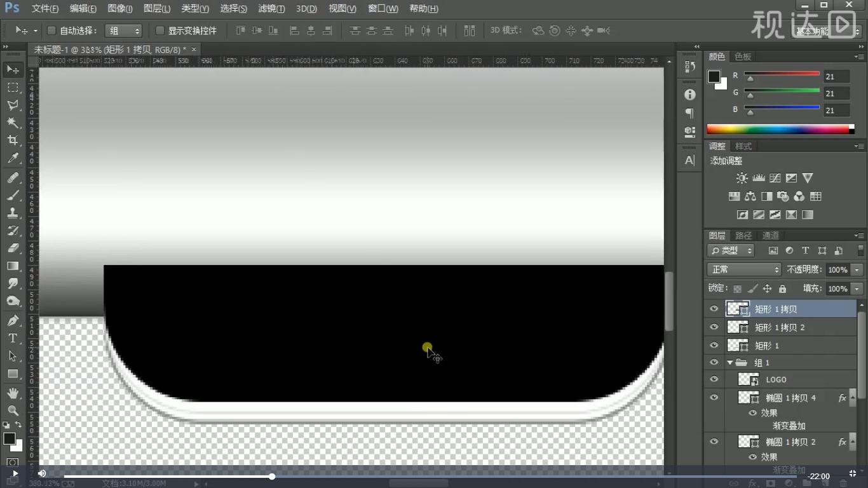
Task: Open the Color panel options menu
Action: (860, 57)
